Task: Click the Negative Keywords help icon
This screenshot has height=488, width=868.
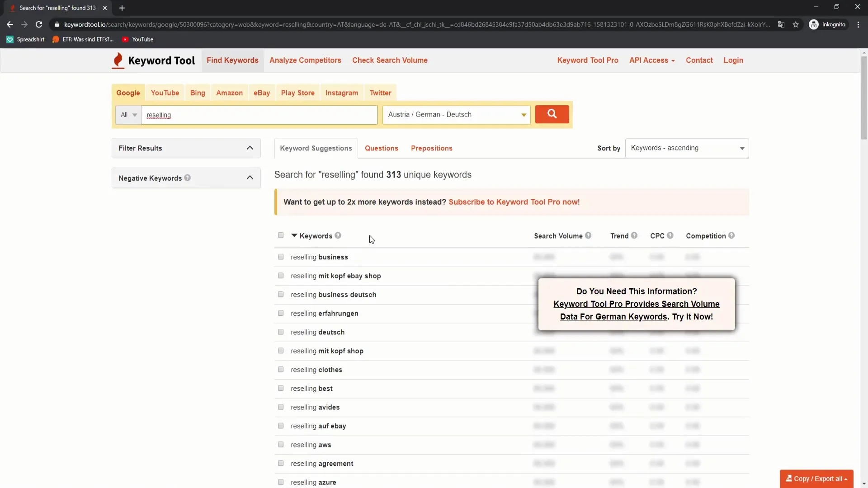Action: coord(188,178)
